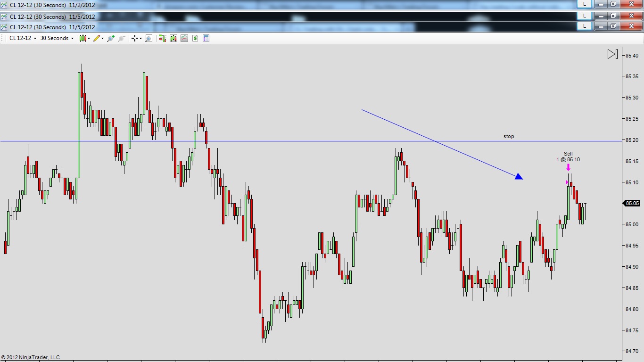Open the Strategies dollar-sign icon
The image size is (644, 362).
coord(195,38)
